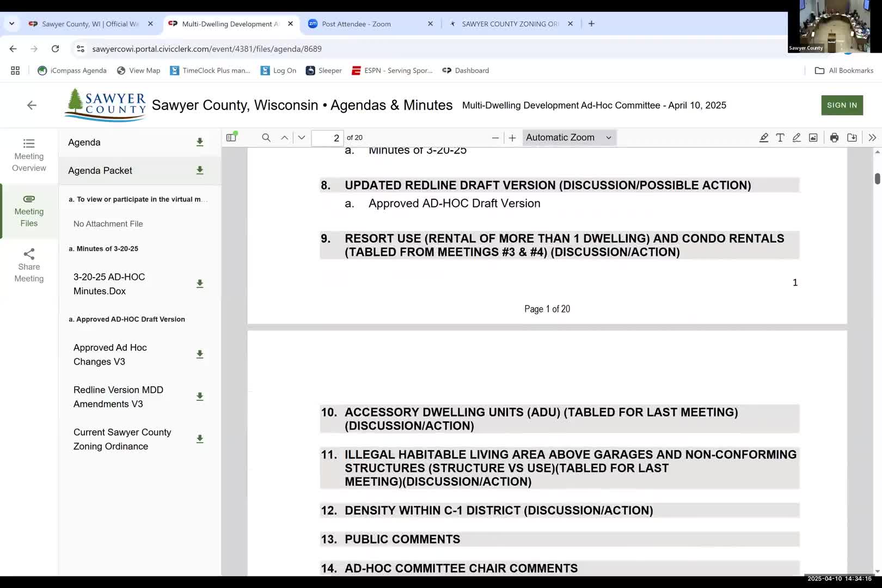
Task: Open find in document search icon
Action: [266, 138]
